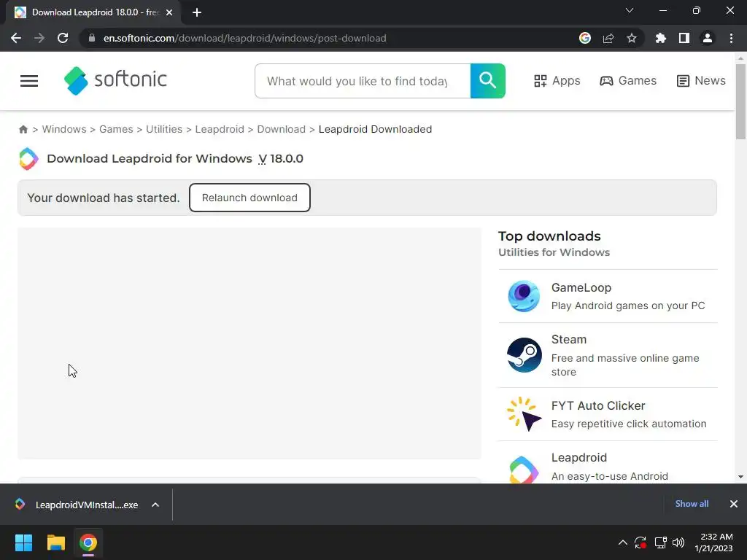Image resolution: width=747 pixels, height=560 pixels.
Task: Click the search input field
Action: pyautogui.click(x=363, y=81)
